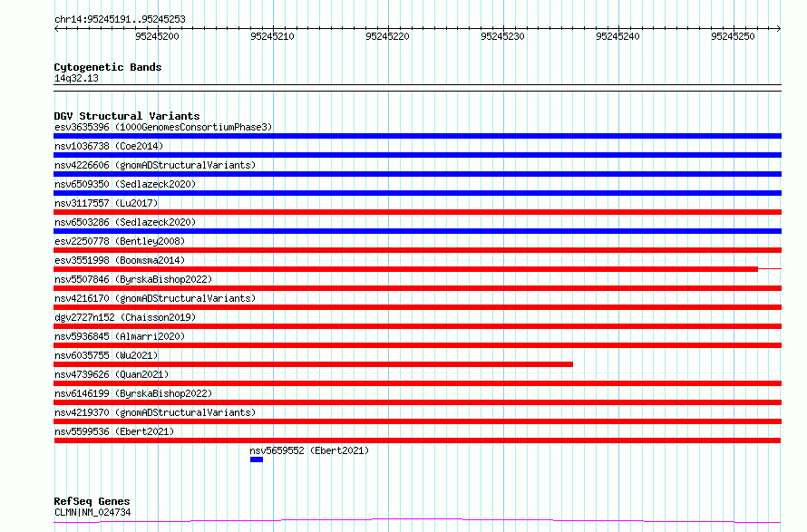Click the nsv3117557 (Lu2017) label

(x=106, y=203)
